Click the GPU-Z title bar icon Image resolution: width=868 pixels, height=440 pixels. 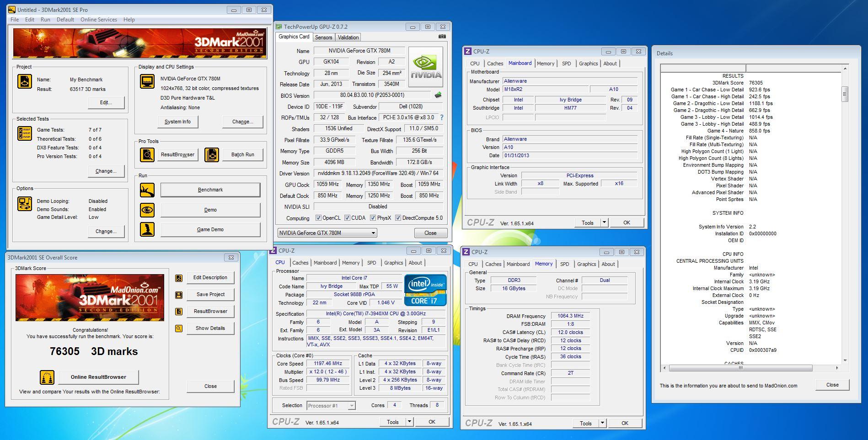point(279,27)
